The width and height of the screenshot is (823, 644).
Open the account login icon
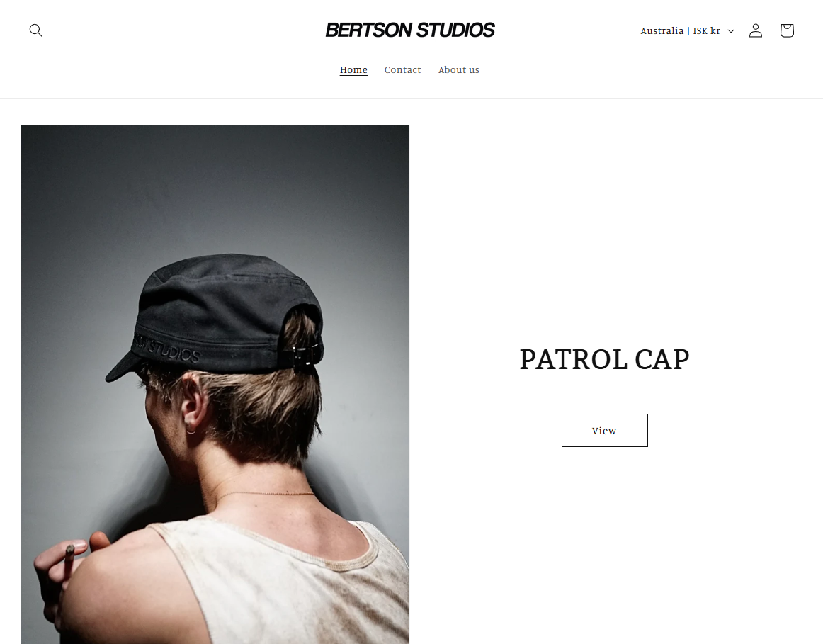click(755, 30)
